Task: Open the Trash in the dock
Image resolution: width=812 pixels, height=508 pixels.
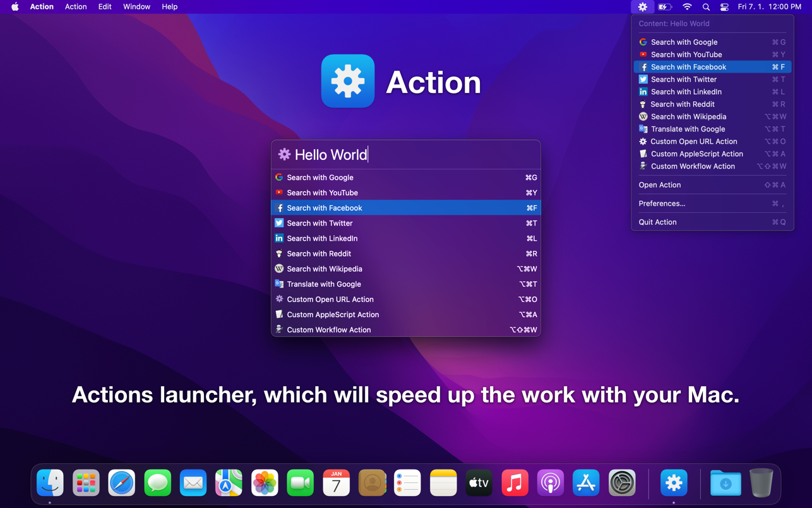Action: (x=761, y=483)
